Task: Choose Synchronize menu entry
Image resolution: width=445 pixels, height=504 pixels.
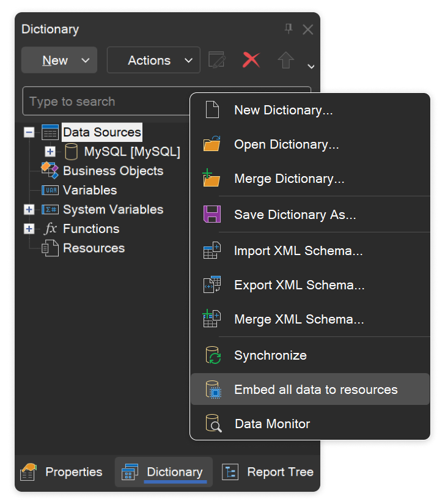Action: pos(310,355)
